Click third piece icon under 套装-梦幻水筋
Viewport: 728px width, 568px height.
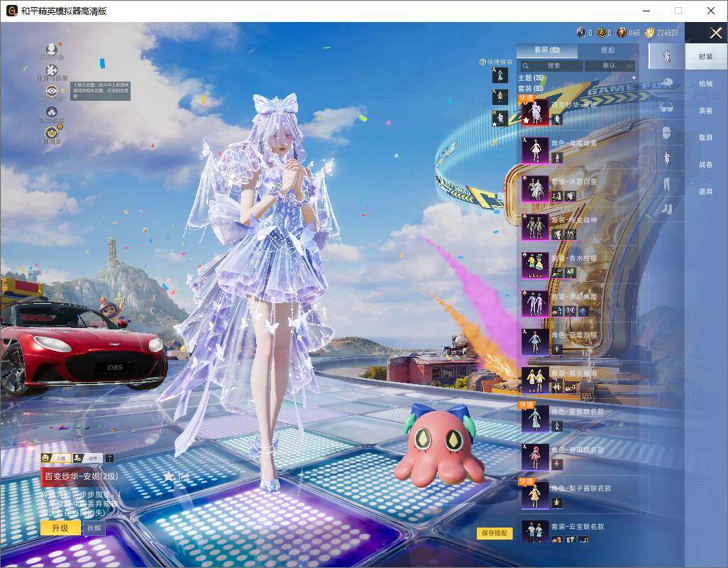[583, 311]
